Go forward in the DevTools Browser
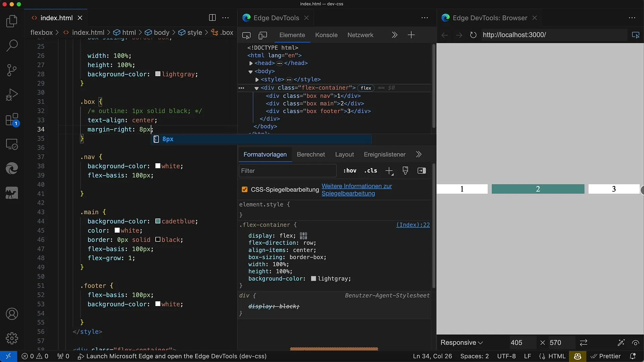This screenshot has width=644, height=362. (x=459, y=35)
